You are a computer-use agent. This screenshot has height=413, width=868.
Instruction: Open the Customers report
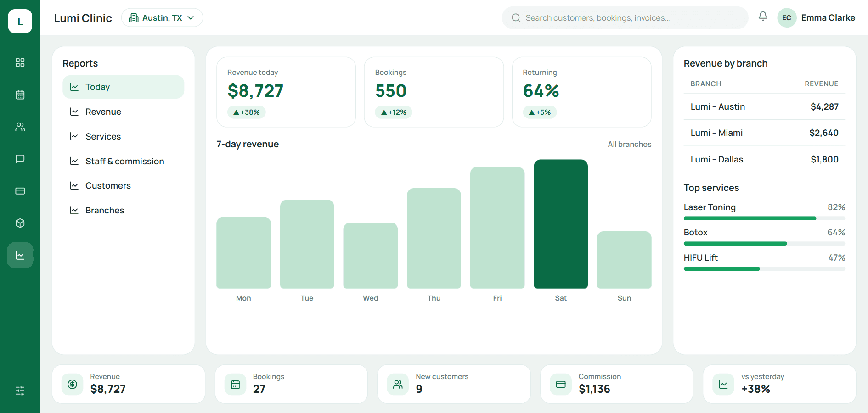point(123,185)
